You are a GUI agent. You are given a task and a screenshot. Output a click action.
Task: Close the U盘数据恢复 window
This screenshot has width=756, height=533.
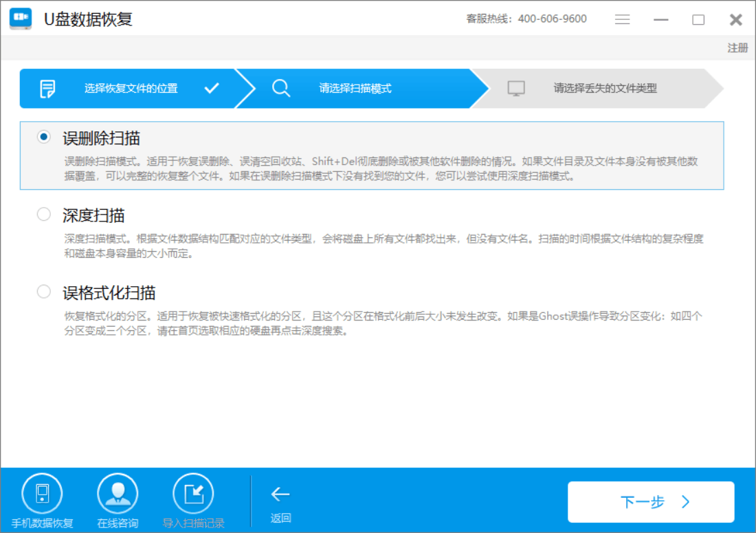click(x=736, y=19)
